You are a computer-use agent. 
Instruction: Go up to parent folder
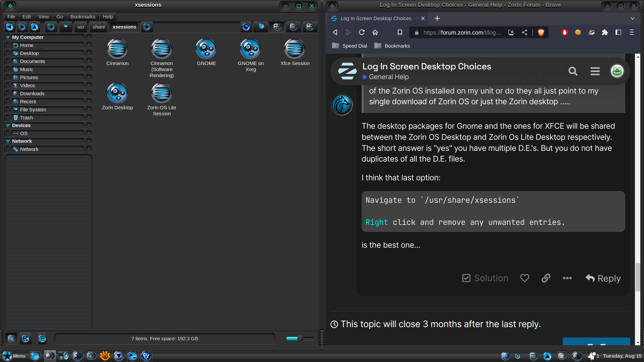[x=35, y=27]
